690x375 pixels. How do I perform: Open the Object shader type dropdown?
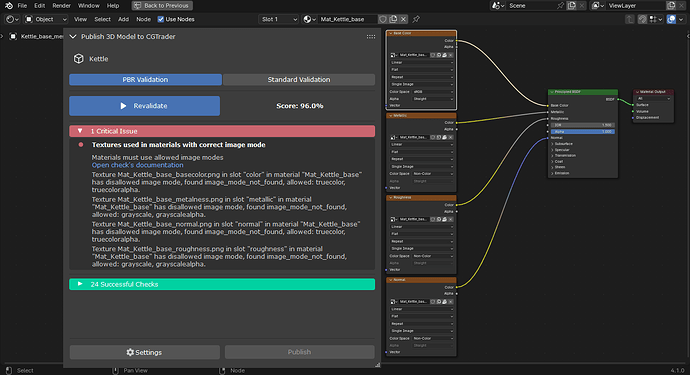(x=46, y=19)
